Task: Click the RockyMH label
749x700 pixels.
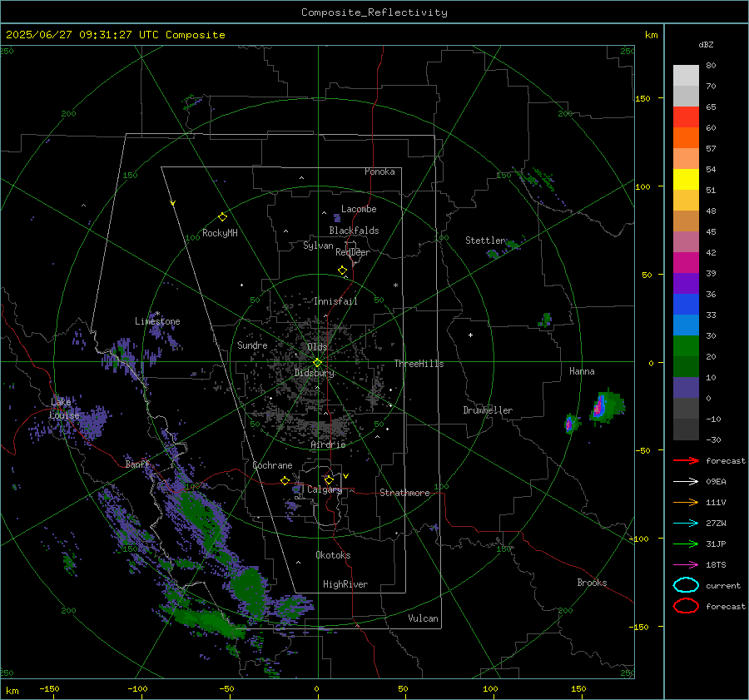Action: [220, 233]
